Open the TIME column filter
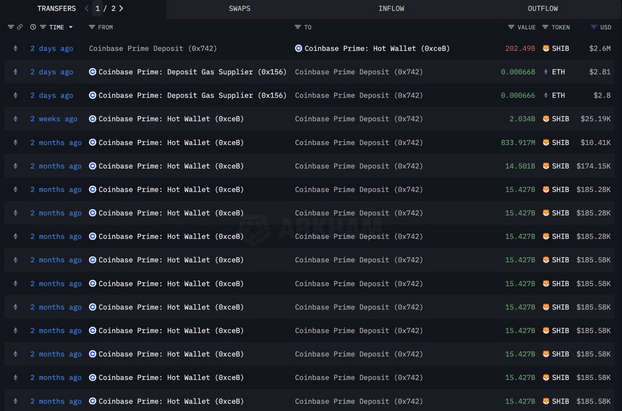Image resolution: width=622 pixels, height=411 pixels. click(x=43, y=27)
